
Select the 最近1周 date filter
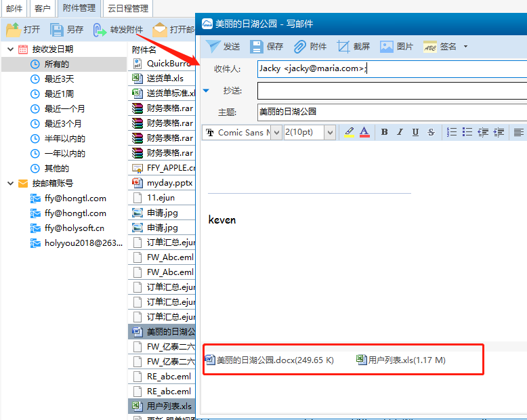(59, 93)
